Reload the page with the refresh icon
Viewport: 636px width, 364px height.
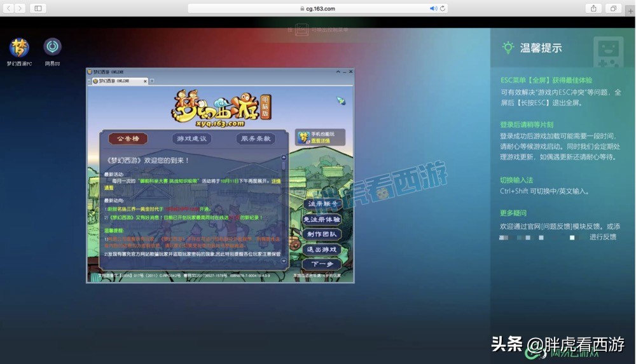(x=443, y=8)
